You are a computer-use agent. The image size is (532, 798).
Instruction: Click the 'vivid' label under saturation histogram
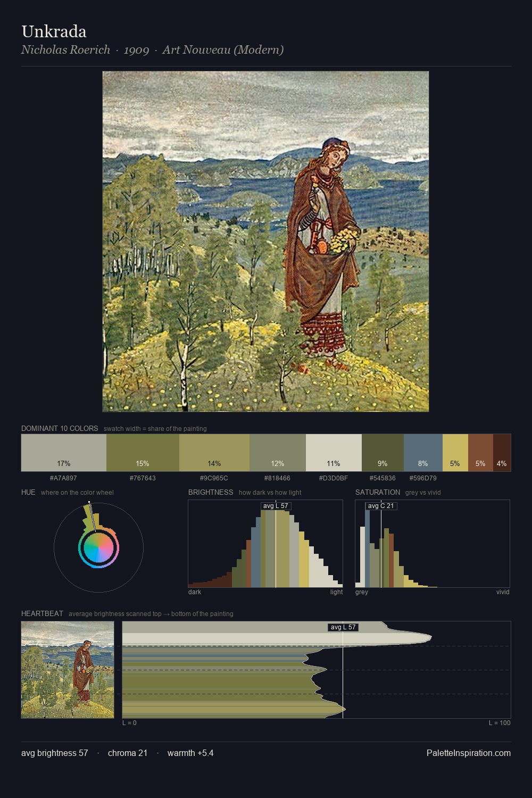click(x=503, y=592)
